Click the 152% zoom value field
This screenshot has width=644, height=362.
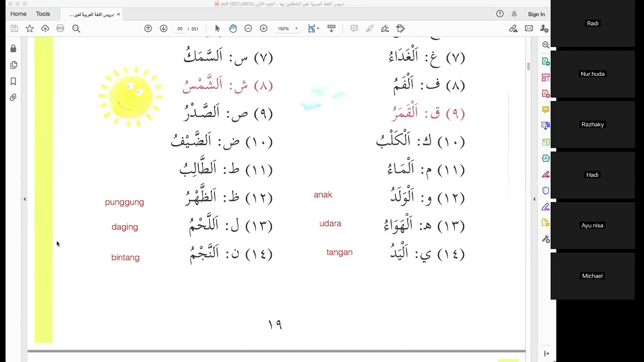click(x=283, y=29)
